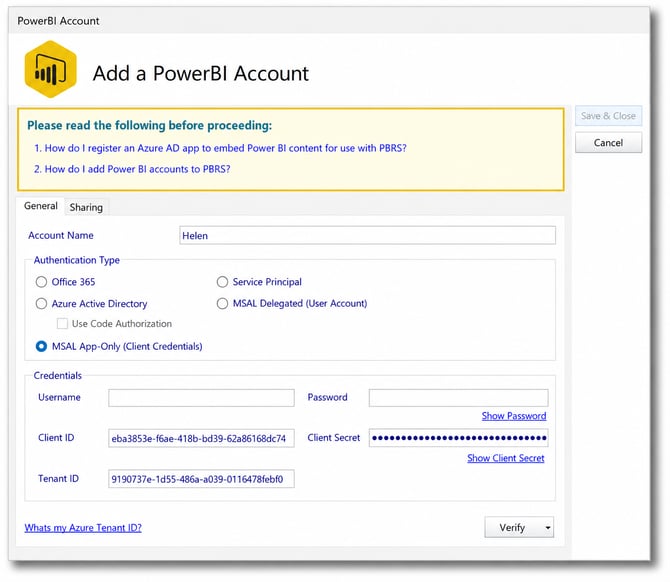
Task: Focus the empty Password field
Action: (458, 398)
